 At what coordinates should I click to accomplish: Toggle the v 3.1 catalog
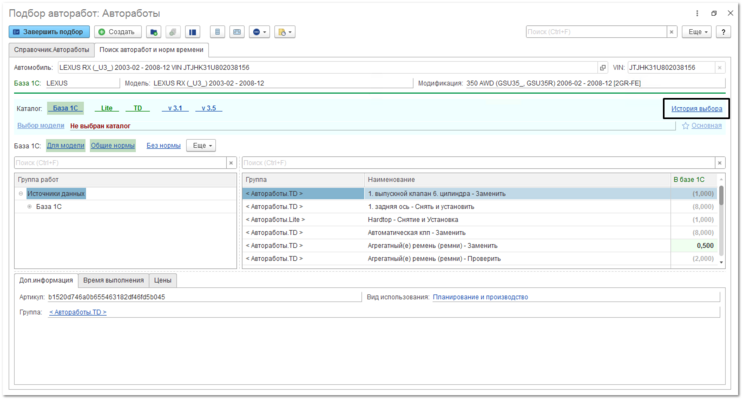pyautogui.click(x=175, y=108)
